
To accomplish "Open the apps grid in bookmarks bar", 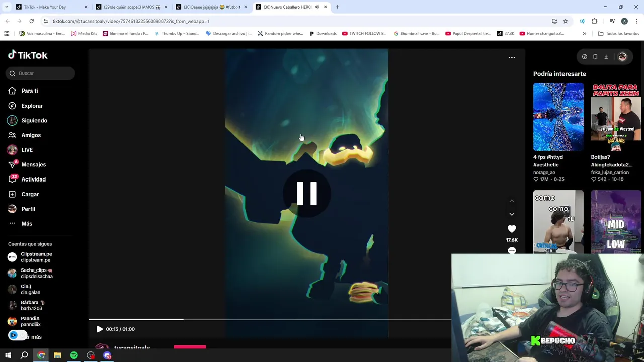I will pos(7,34).
